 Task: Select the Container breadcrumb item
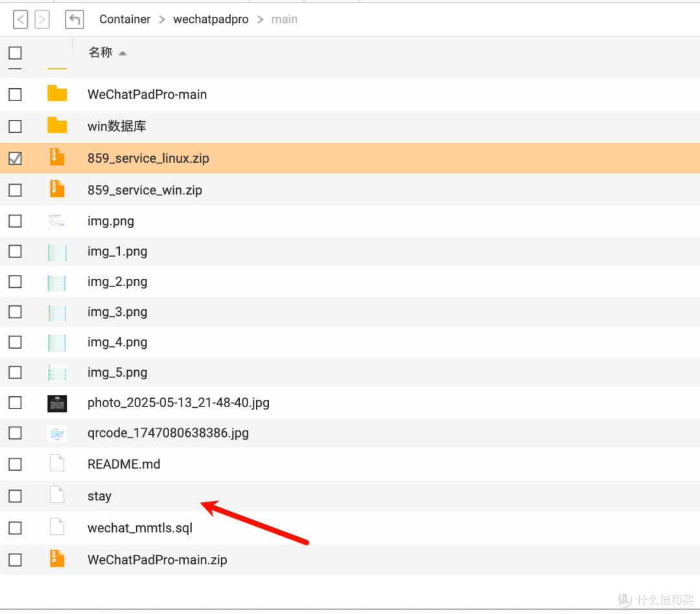click(124, 19)
